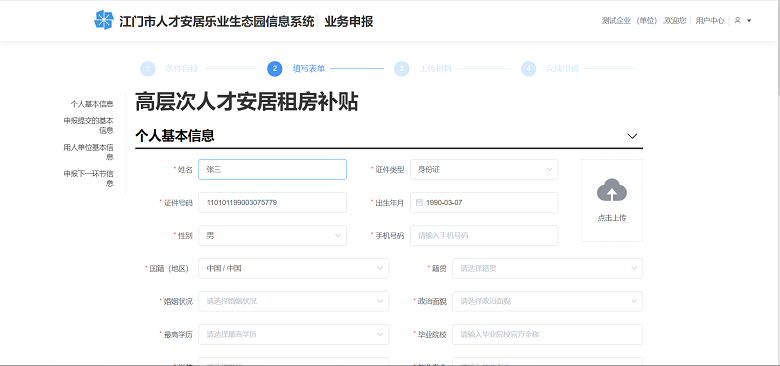
Task: Click the cloud upload icon
Action: pos(612,190)
